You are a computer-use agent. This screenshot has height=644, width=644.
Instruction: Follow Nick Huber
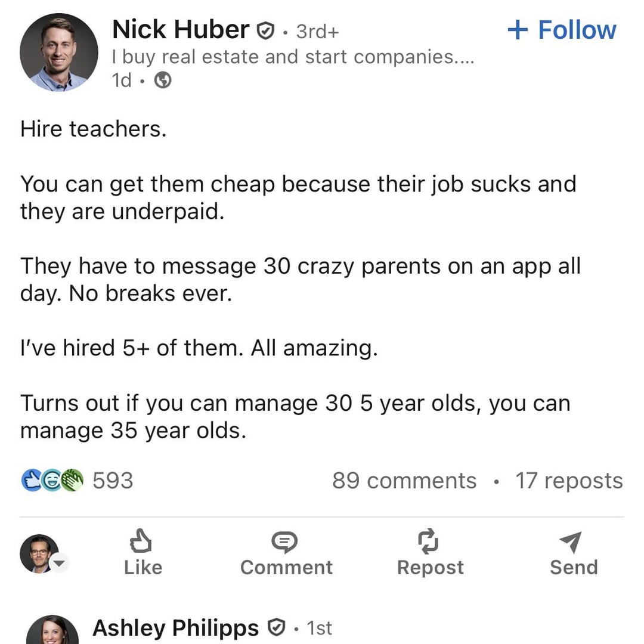click(x=562, y=30)
